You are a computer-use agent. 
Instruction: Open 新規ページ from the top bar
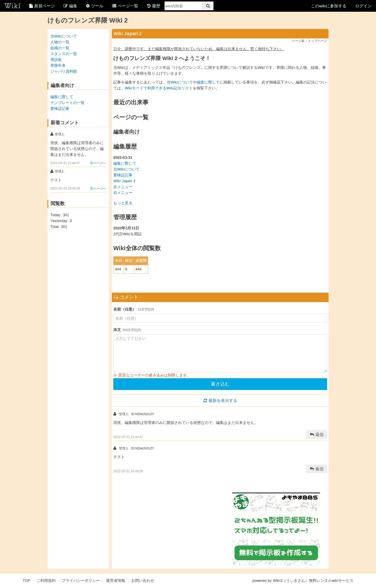pyautogui.click(x=42, y=6)
